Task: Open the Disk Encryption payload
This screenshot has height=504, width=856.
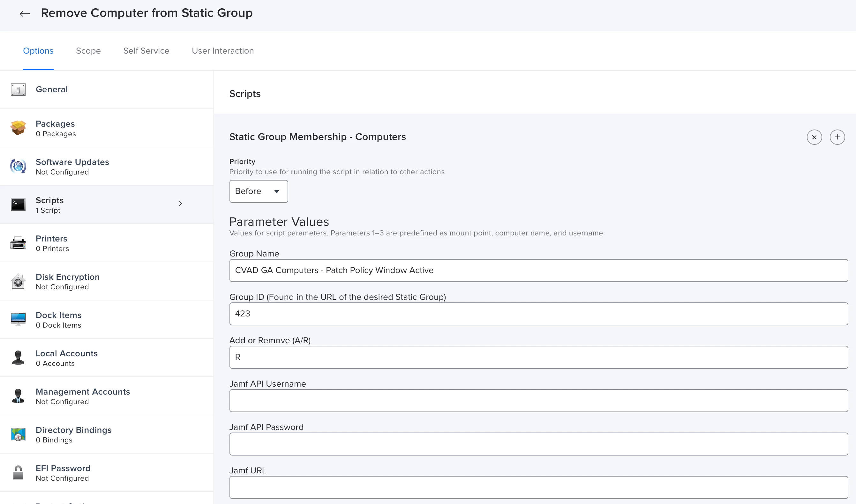Action: pos(107,281)
